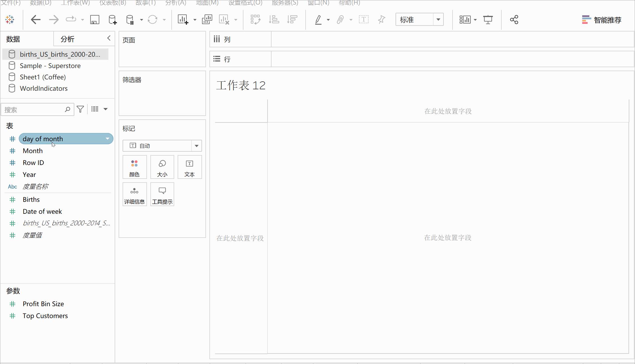Click the back (undo) arrow icon
Screen dimensions: 635x364
(36, 20)
